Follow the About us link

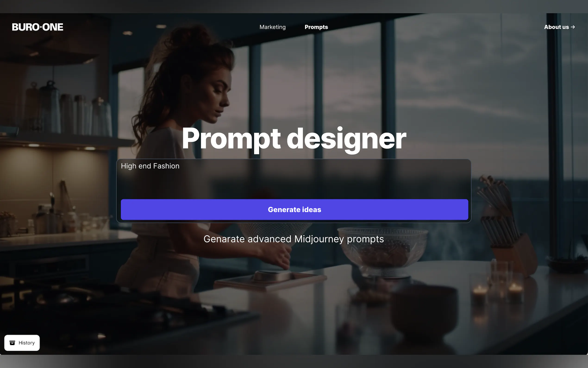559,27
